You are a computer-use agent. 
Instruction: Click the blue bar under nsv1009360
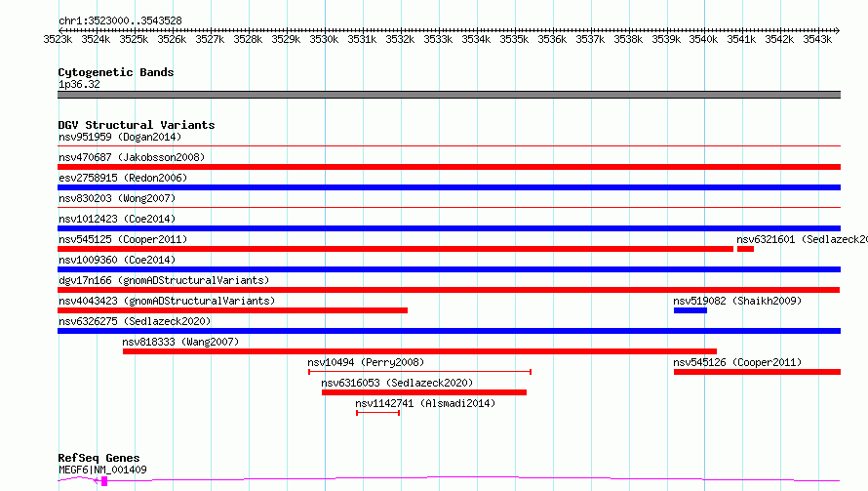449,269
